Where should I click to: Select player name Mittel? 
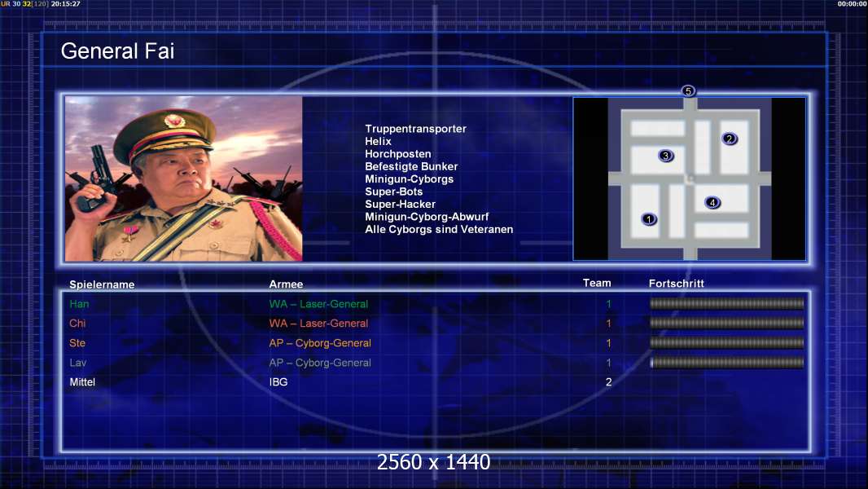coord(82,382)
